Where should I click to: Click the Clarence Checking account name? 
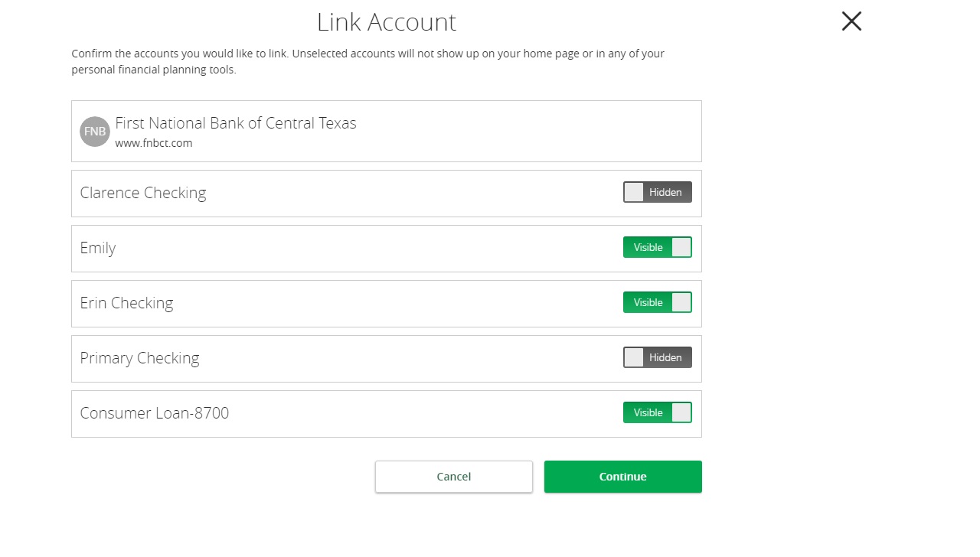(x=143, y=193)
